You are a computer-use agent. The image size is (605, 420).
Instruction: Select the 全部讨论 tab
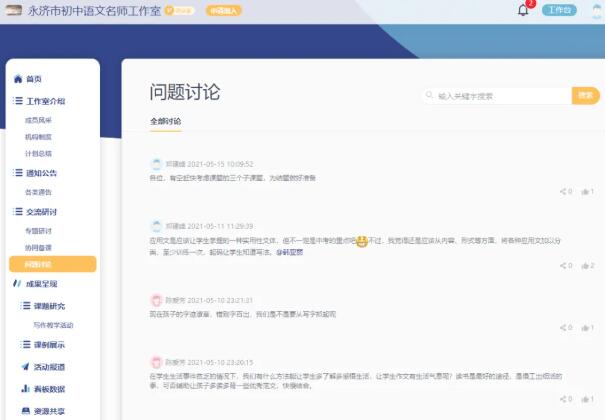click(166, 121)
